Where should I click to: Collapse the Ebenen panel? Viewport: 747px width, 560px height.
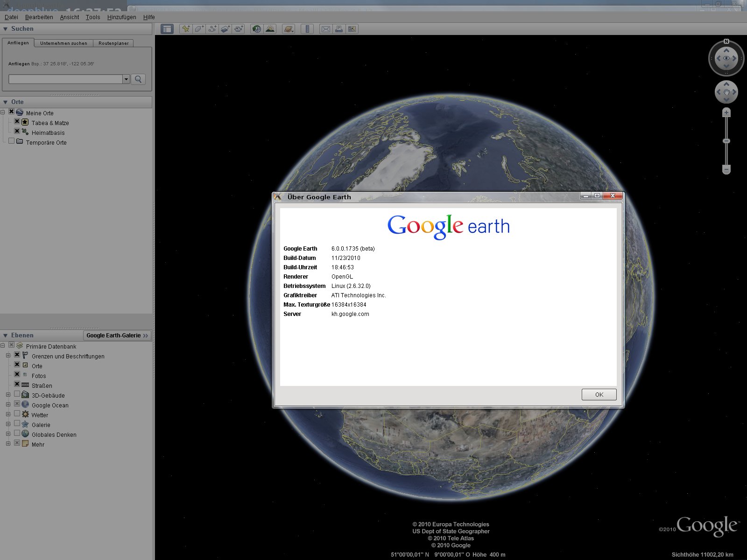(6, 336)
